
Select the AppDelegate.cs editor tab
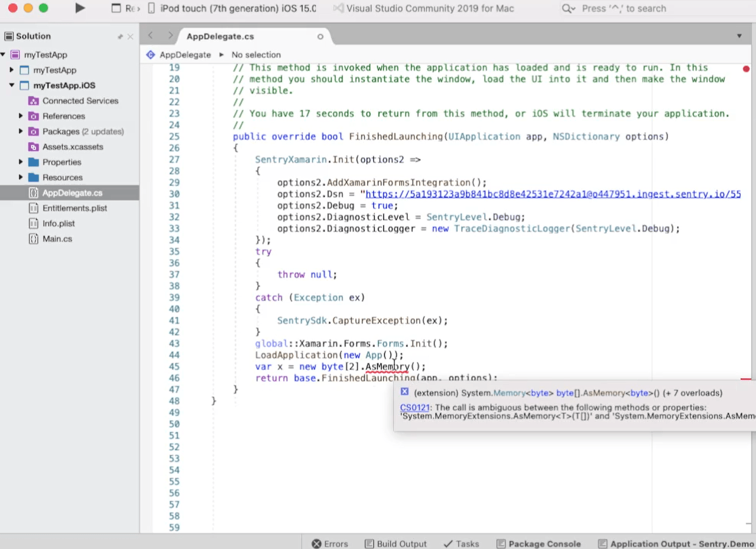(220, 36)
